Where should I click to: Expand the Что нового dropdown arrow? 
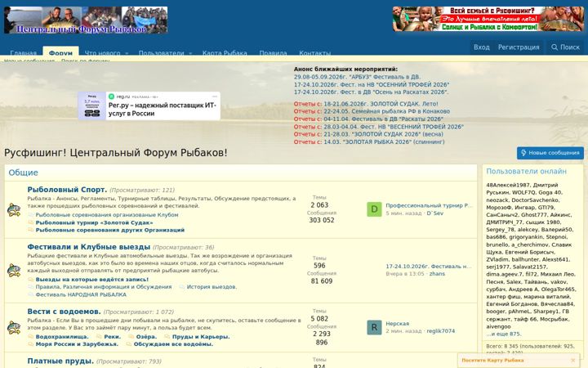coord(127,53)
